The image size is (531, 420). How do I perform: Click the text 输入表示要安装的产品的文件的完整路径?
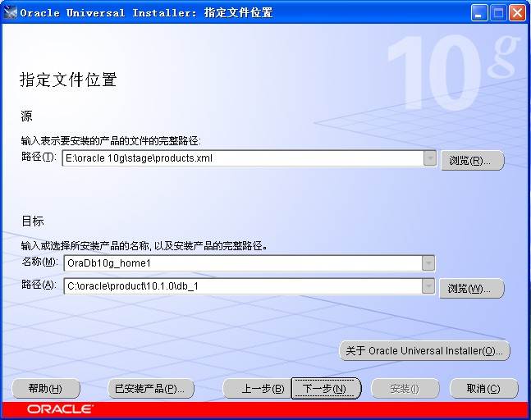pyautogui.click(x=111, y=140)
